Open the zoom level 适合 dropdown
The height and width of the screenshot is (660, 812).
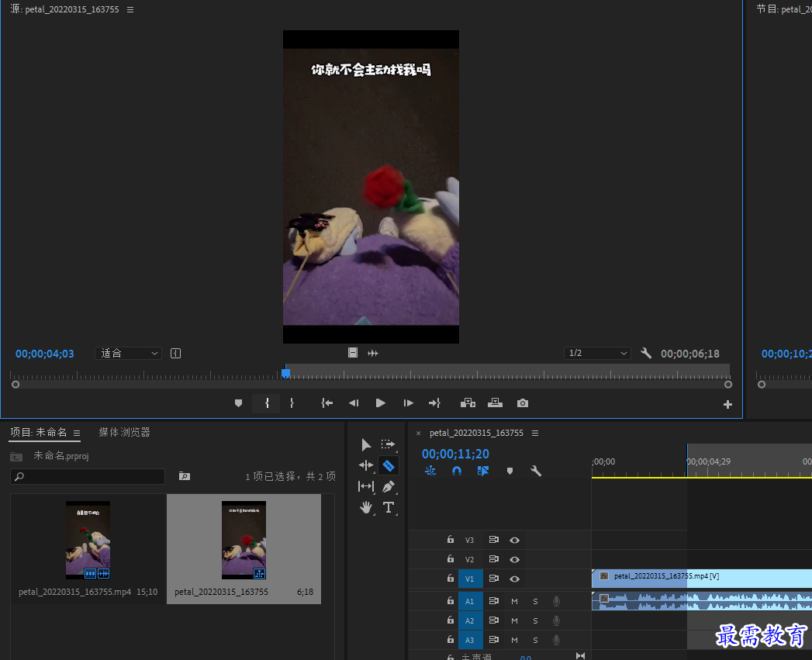[x=129, y=354]
